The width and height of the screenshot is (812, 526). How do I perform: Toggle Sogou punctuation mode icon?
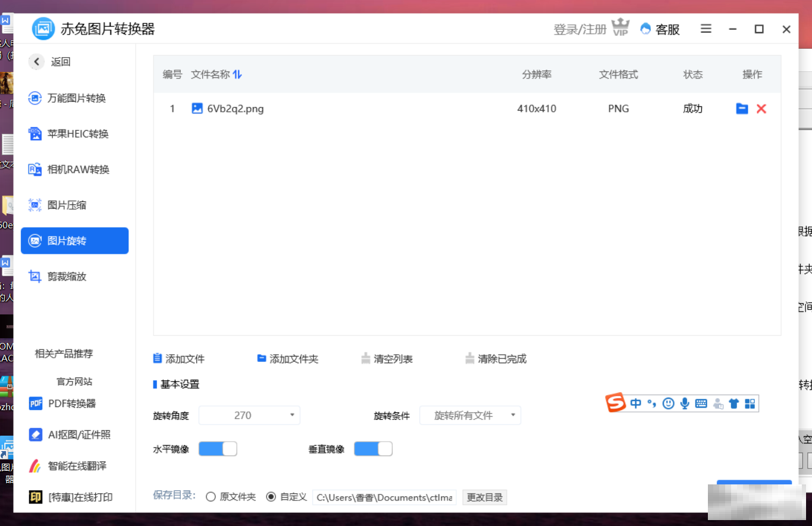point(651,404)
